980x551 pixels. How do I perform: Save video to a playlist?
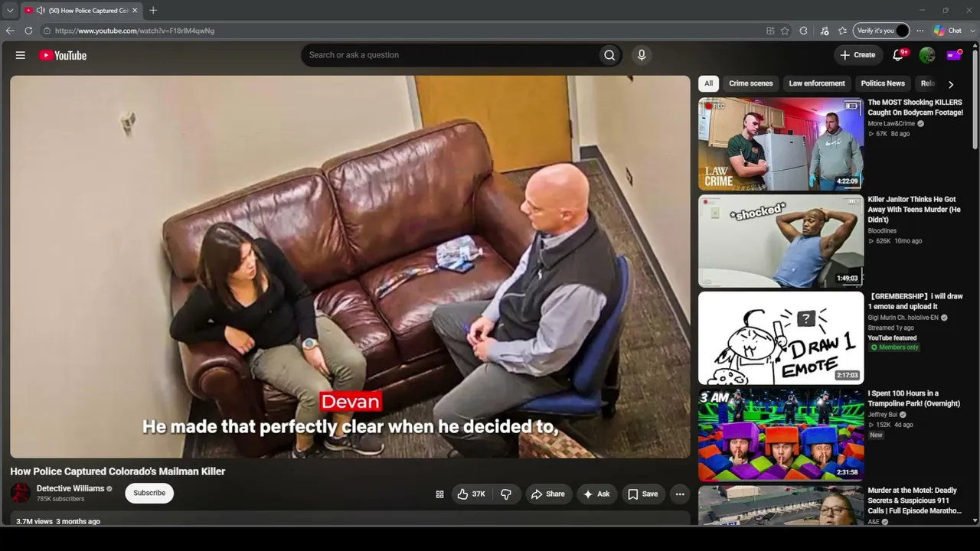point(643,494)
